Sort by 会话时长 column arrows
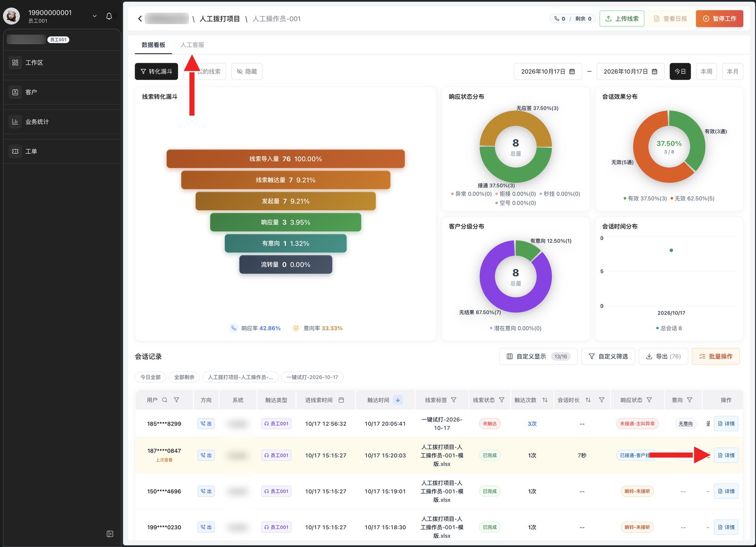The width and height of the screenshot is (756, 547). pyautogui.click(x=588, y=400)
